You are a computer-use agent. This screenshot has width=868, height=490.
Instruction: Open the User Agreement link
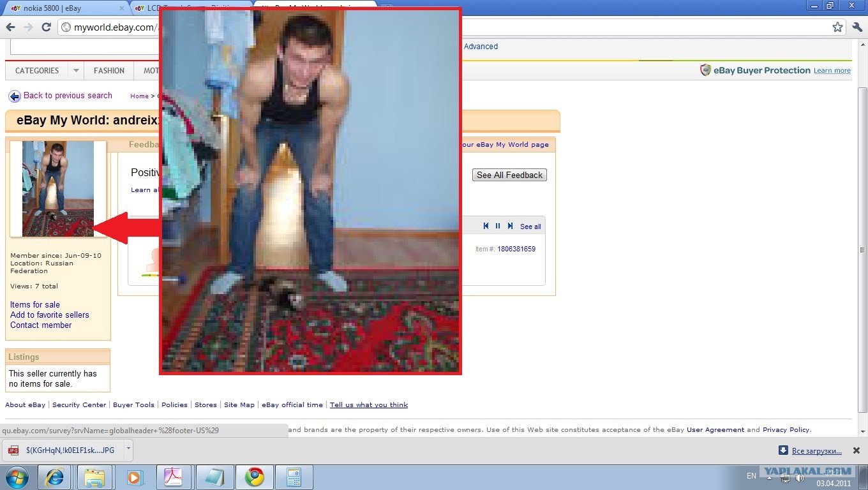[x=715, y=430]
